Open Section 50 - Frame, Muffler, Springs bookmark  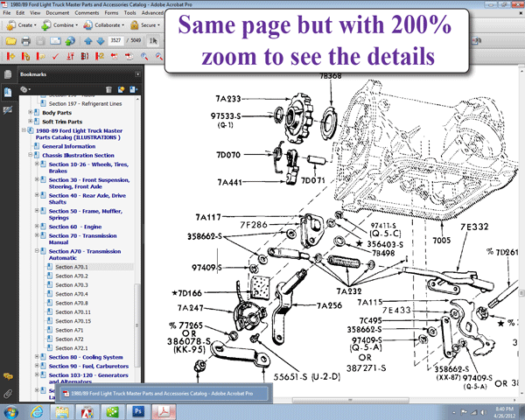pos(86,214)
